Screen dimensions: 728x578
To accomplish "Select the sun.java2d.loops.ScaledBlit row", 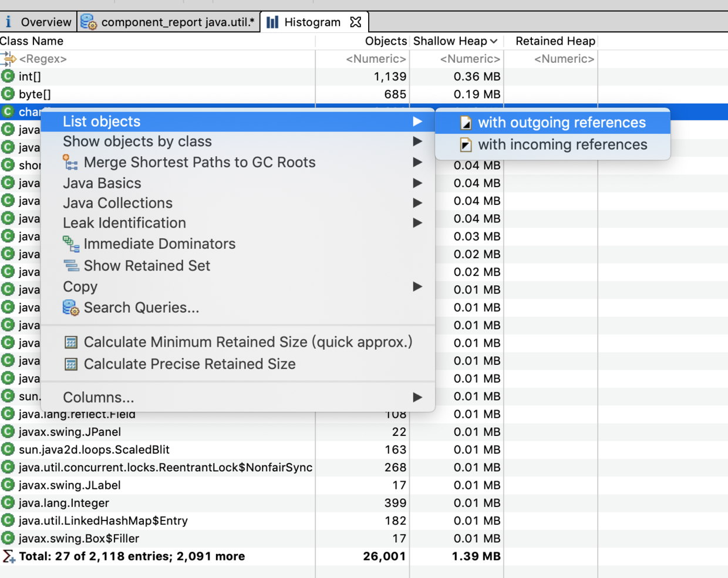I will coord(364,449).
